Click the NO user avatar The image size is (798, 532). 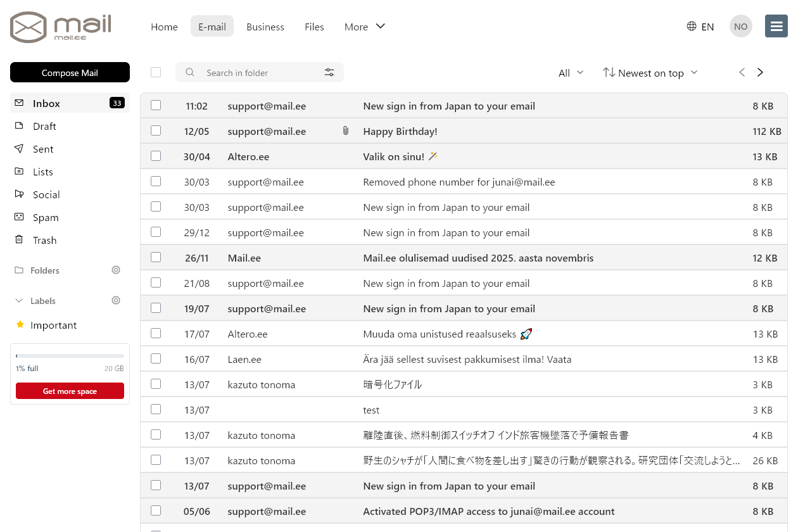pyautogui.click(x=741, y=27)
